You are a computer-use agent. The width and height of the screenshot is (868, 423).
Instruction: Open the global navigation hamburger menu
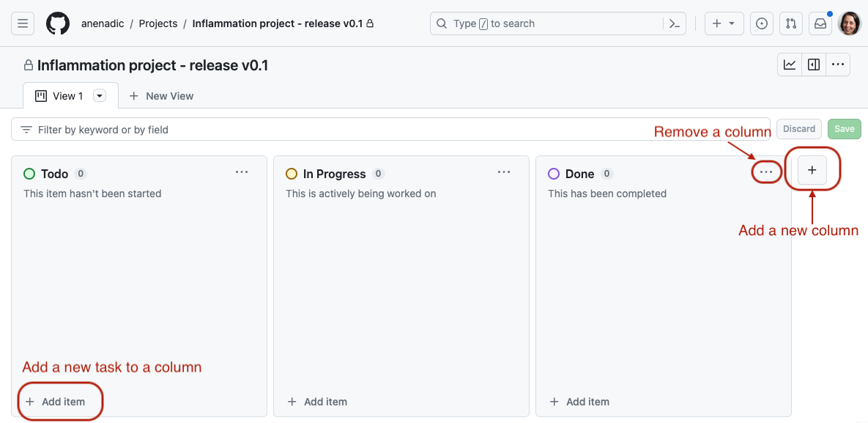pyautogui.click(x=22, y=23)
